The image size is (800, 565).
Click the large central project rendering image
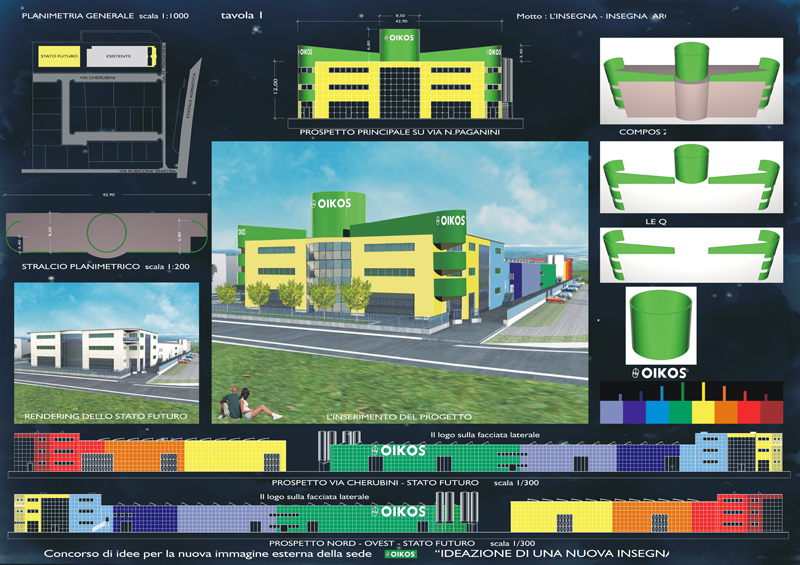400,282
